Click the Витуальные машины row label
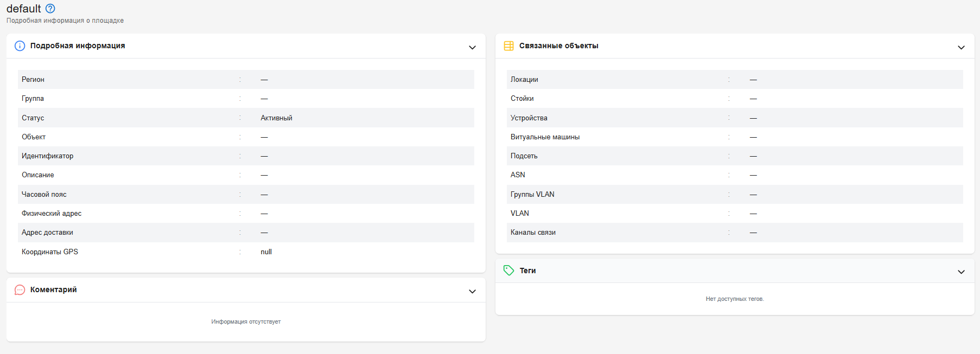Screen dimensions: 980x354 (x=545, y=137)
